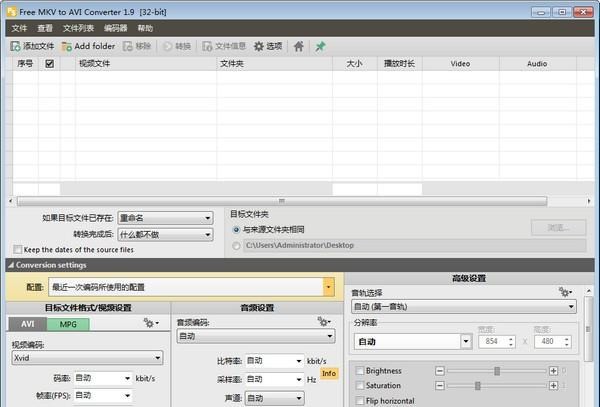Enable the Brightness checkbox

click(360, 371)
